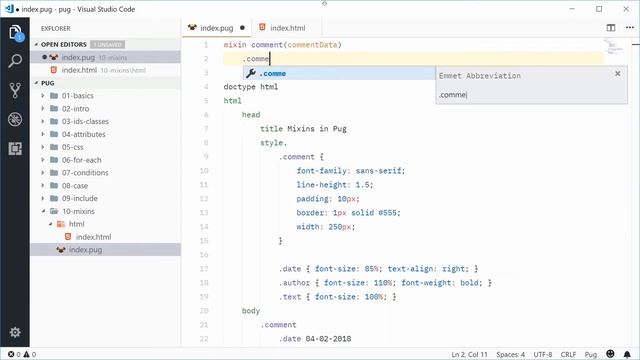Click the wrench icon in suggestion list
Viewport: 640px width, 360px height.
(x=251, y=73)
